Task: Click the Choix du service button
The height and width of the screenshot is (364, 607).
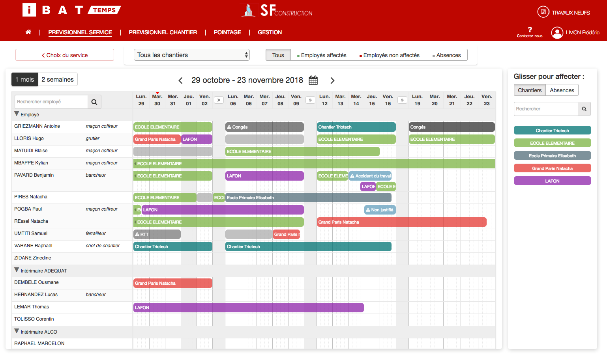Action: point(65,55)
